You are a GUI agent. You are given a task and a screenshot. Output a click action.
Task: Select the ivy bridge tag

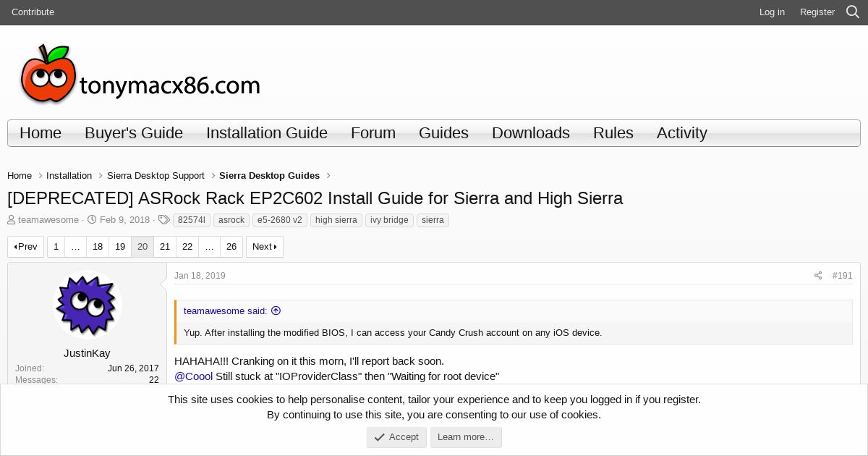point(389,220)
